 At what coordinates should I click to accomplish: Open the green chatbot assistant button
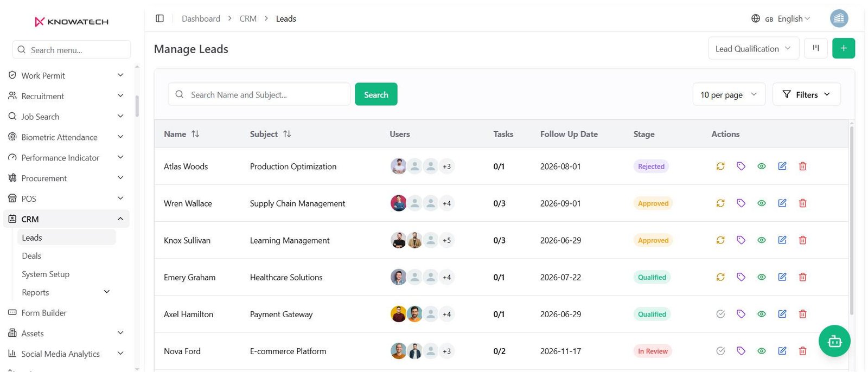(x=834, y=341)
